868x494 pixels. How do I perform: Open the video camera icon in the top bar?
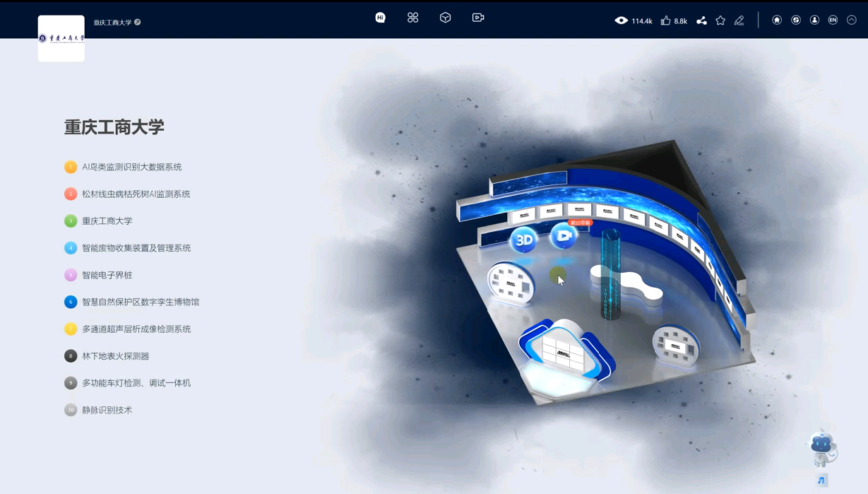[478, 18]
